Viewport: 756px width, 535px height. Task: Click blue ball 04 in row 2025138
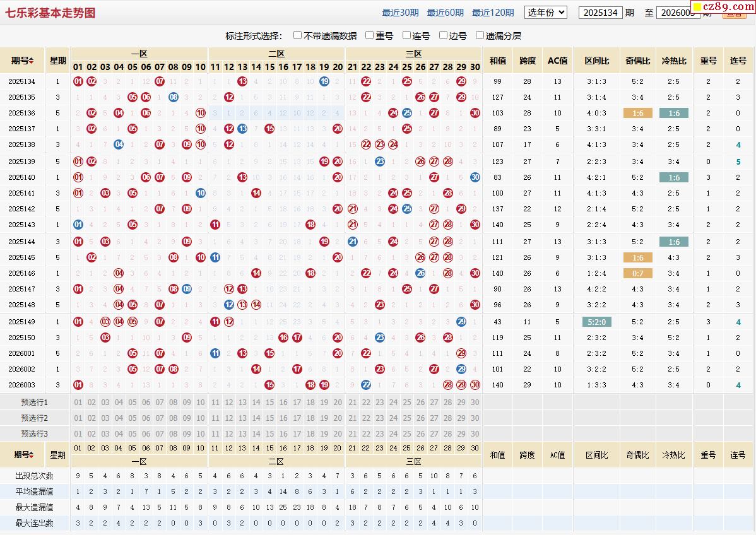coord(119,144)
